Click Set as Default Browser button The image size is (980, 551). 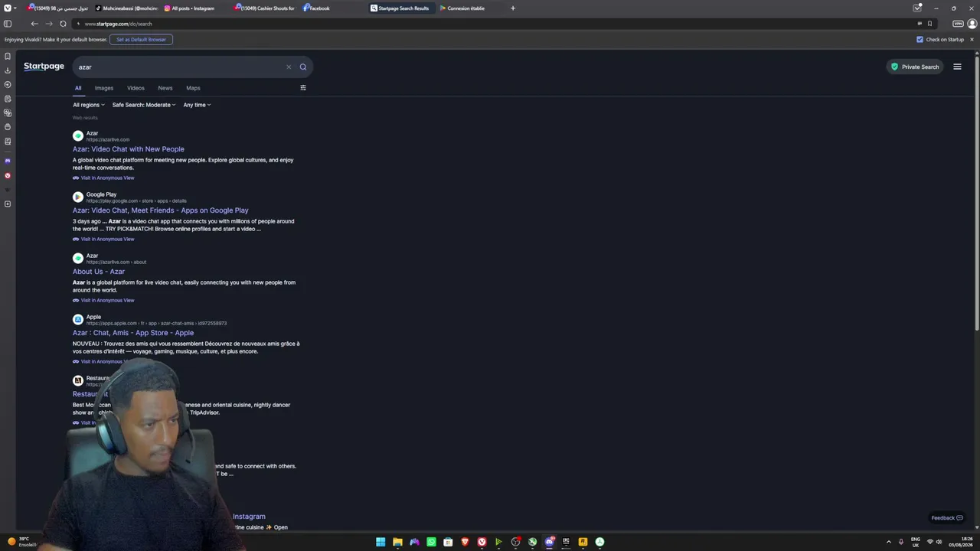coord(141,39)
